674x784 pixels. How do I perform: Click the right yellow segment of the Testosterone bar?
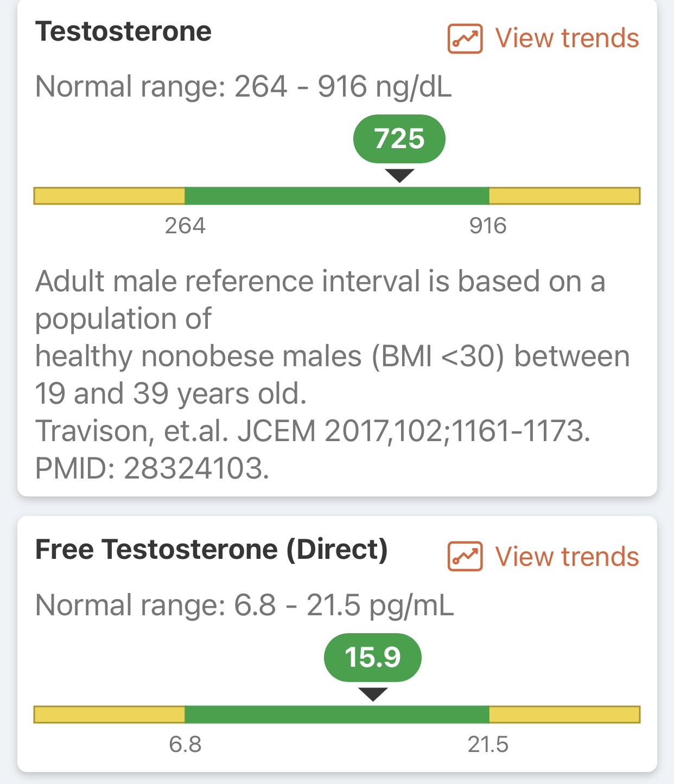[565, 196]
